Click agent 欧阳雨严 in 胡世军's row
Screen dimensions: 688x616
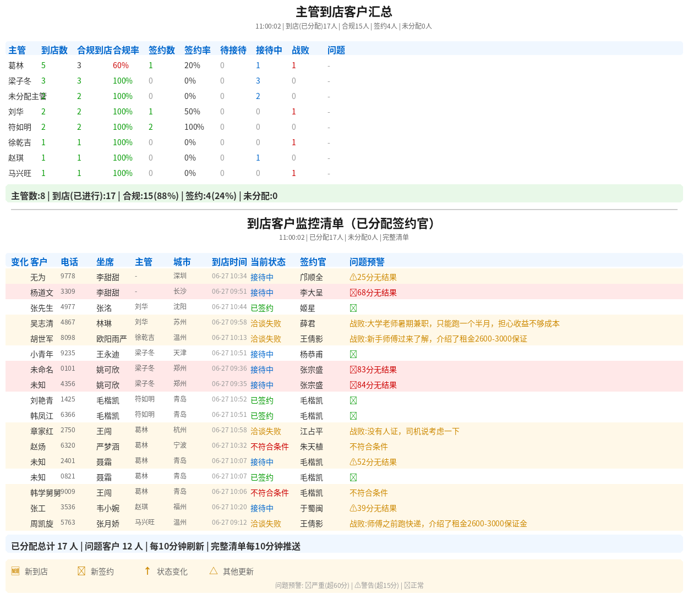[x=112, y=339]
